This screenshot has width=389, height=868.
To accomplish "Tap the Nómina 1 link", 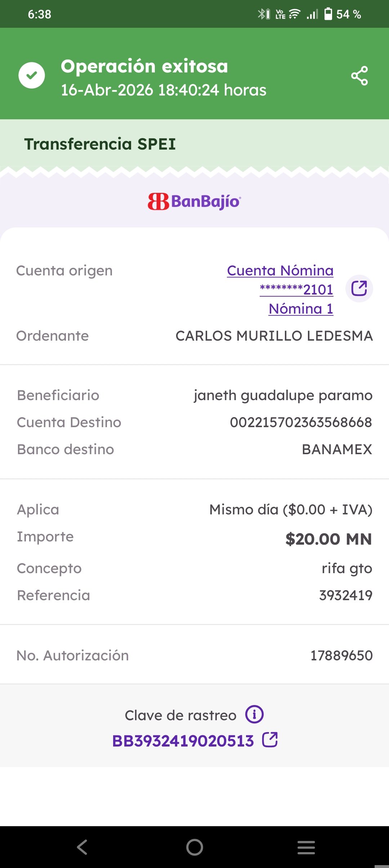I will tap(301, 309).
